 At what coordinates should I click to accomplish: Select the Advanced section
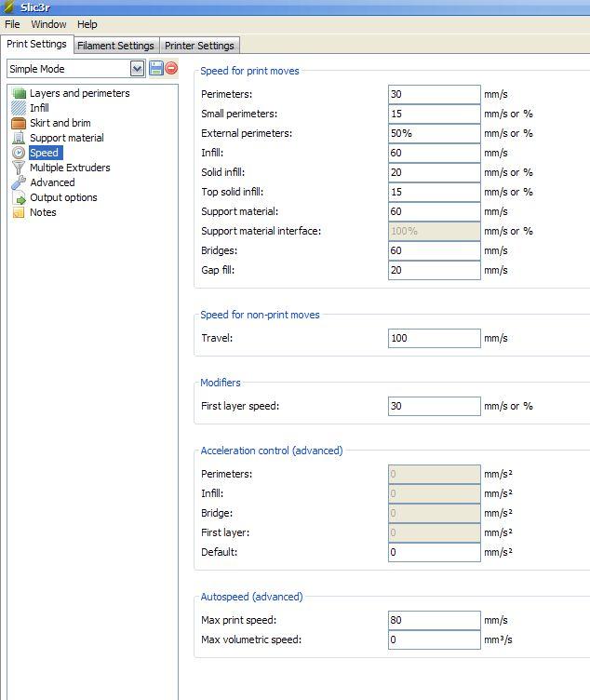pyautogui.click(x=52, y=182)
